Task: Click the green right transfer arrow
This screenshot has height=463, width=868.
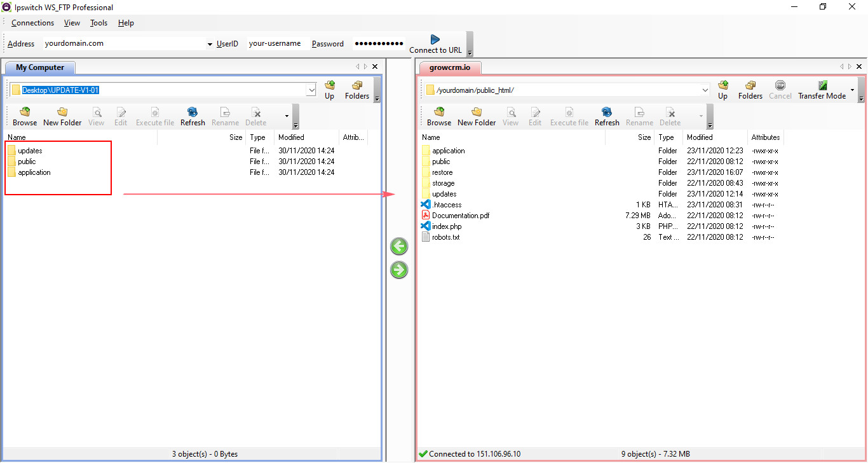Action: click(399, 270)
